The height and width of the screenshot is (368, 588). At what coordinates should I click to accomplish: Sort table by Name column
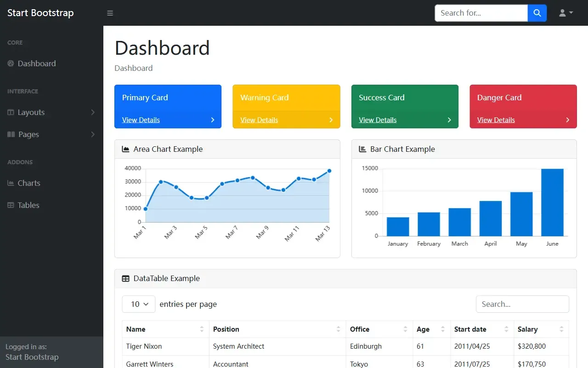tap(165, 329)
